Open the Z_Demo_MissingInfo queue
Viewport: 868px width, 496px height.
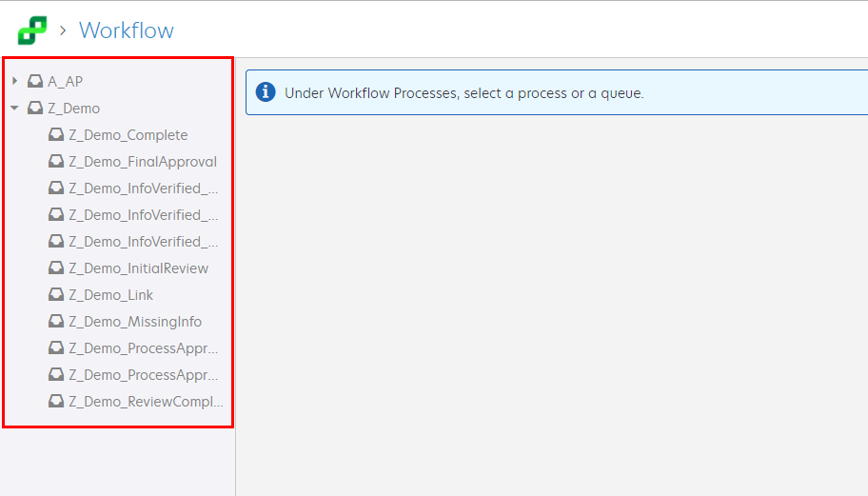(x=135, y=322)
